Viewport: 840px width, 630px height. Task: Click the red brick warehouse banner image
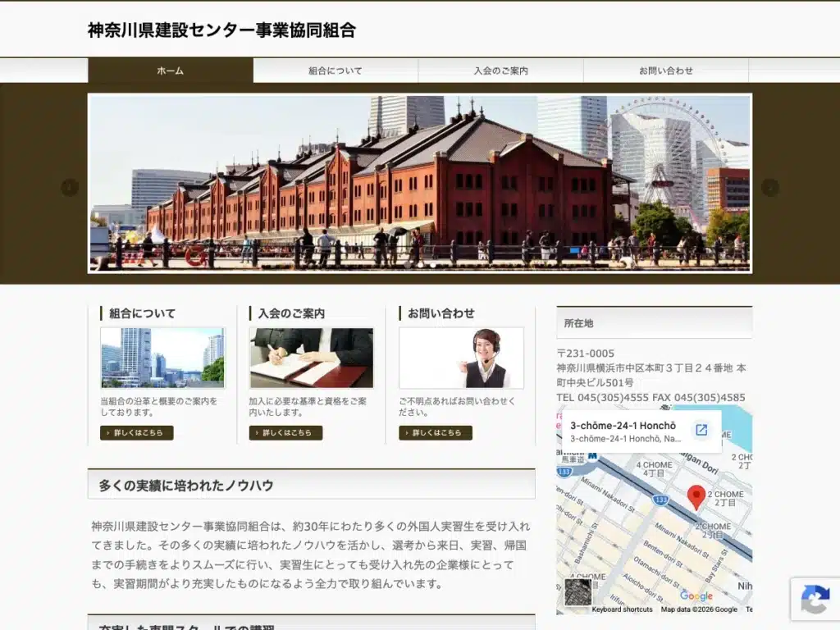[420, 184]
